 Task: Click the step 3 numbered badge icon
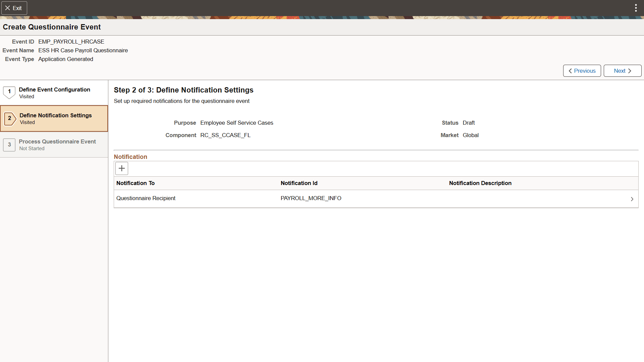(9, 144)
